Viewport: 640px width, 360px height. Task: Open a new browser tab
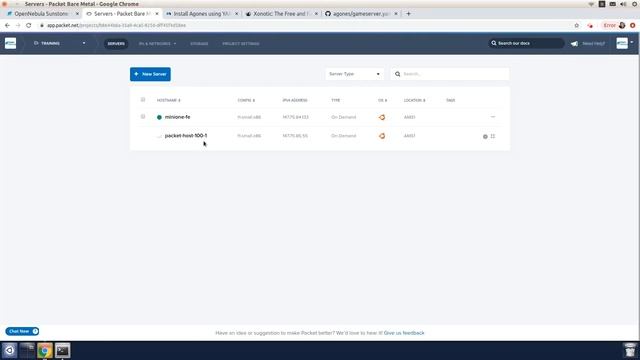(x=408, y=14)
